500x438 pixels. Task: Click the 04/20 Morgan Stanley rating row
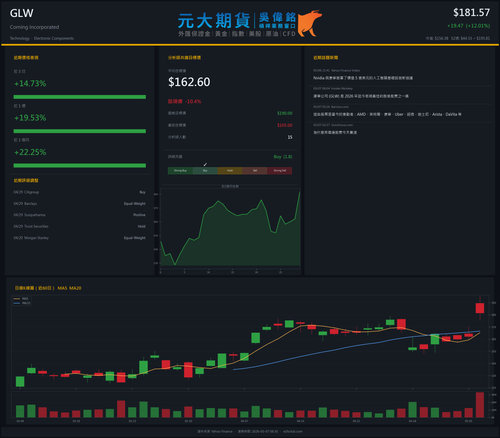coord(80,238)
